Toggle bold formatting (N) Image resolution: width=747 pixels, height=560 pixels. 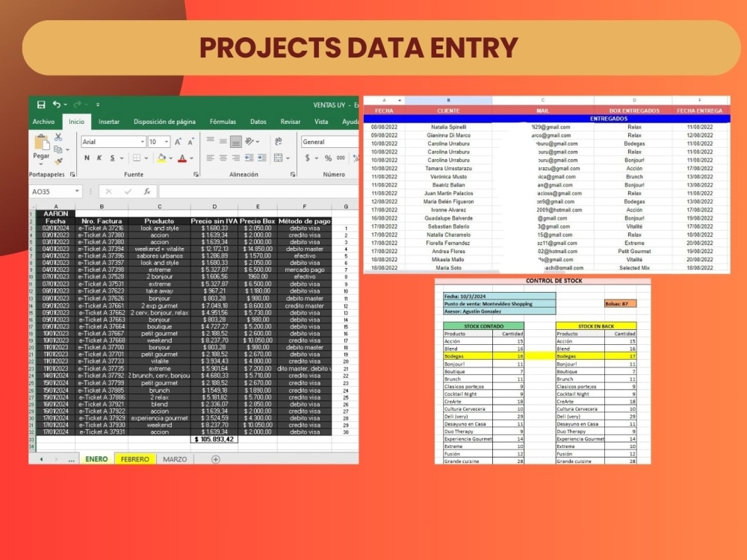point(87,158)
